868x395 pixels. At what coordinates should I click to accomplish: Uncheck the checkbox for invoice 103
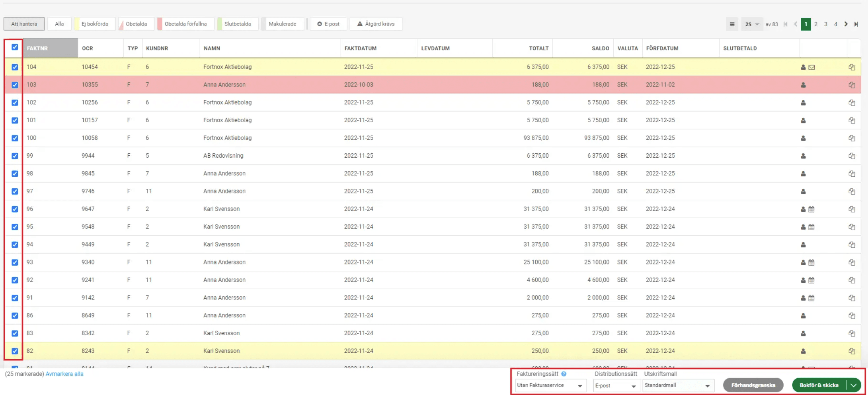15,85
